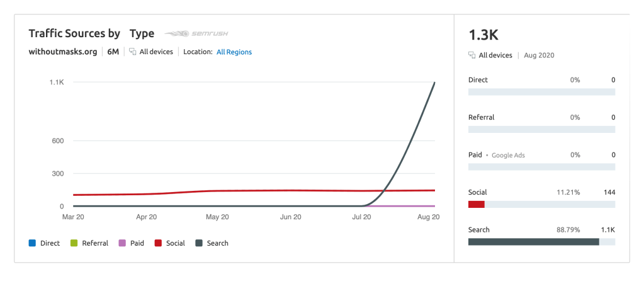The width and height of the screenshot is (644, 291).
Task: Open the All devices filter in chart header
Action: click(x=156, y=52)
